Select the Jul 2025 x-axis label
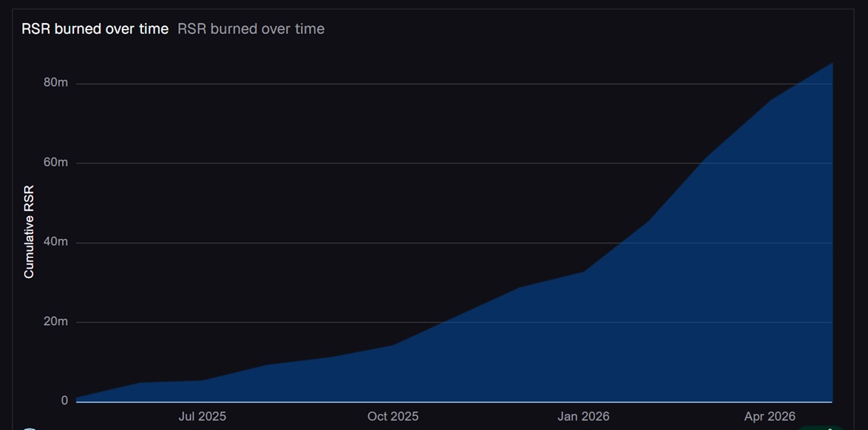Screen dimensions: 868x430 [x=203, y=416]
